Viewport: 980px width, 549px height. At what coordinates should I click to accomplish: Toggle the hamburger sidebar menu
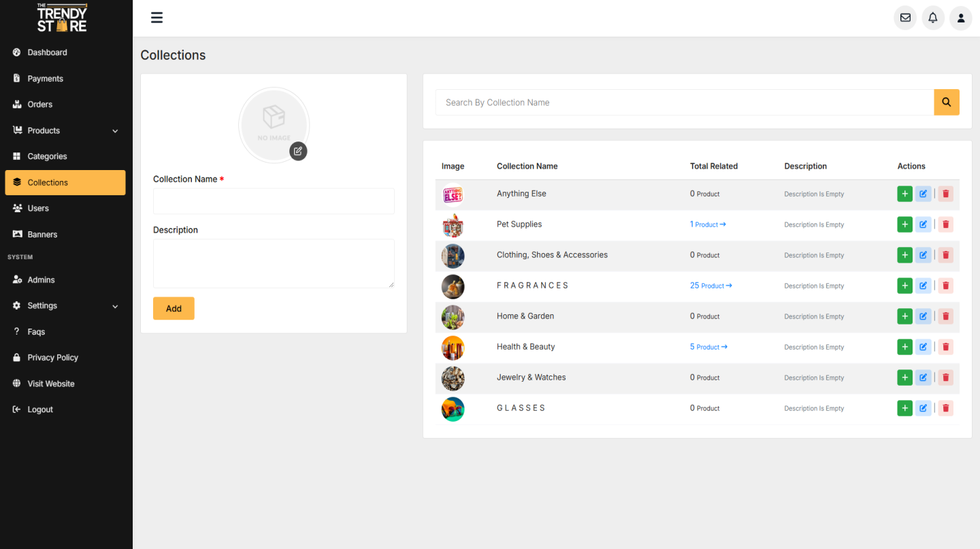pyautogui.click(x=157, y=18)
